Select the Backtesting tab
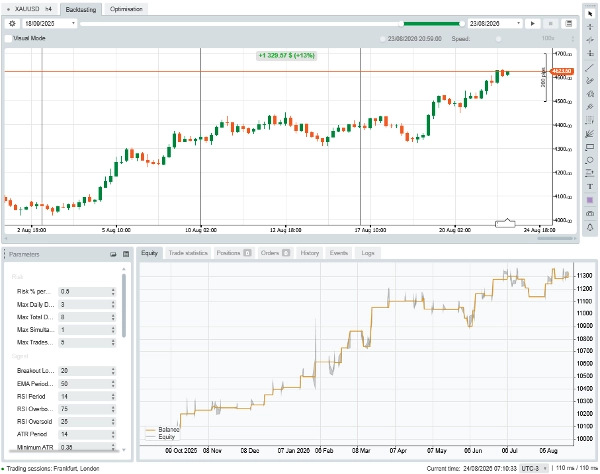This screenshot has height=474, width=600. click(x=81, y=9)
